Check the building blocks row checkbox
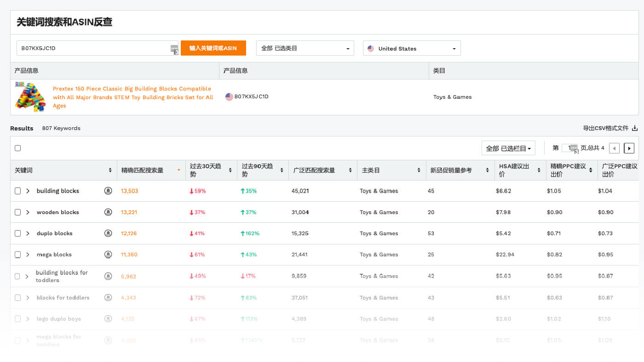 pyautogui.click(x=17, y=191)
